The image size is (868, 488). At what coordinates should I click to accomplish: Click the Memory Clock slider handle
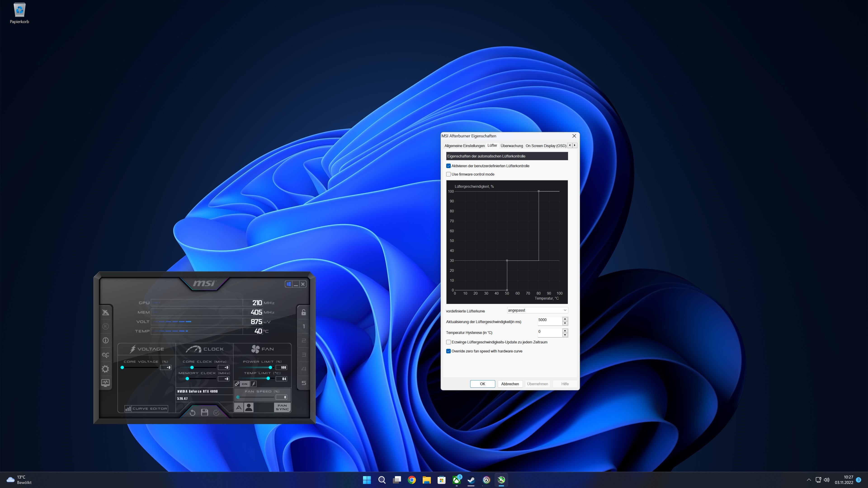tap(187, 379)
